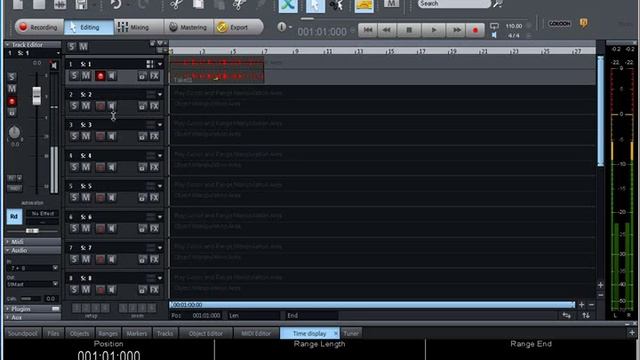
Task: Stop playback in the transport controls
Action: (x=409, y=30)
